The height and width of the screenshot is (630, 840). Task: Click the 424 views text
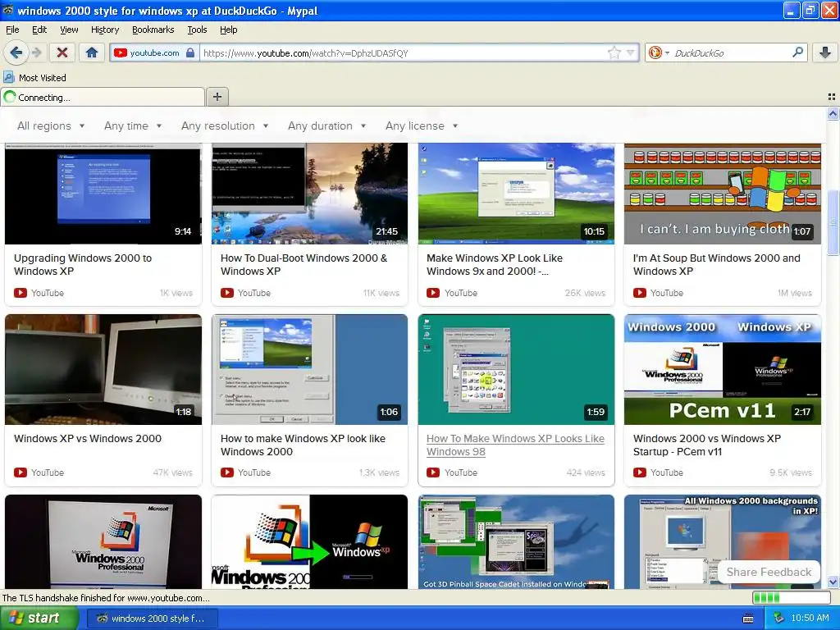586,472
